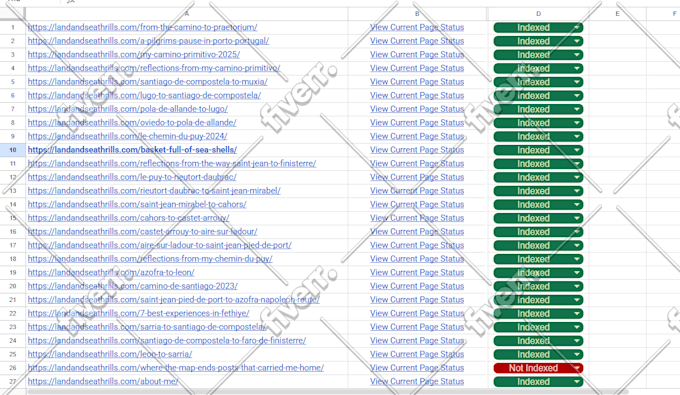Open the pola-de-allande-to-lugo link
Screen dimensions: 680x395
click(128, 109)
